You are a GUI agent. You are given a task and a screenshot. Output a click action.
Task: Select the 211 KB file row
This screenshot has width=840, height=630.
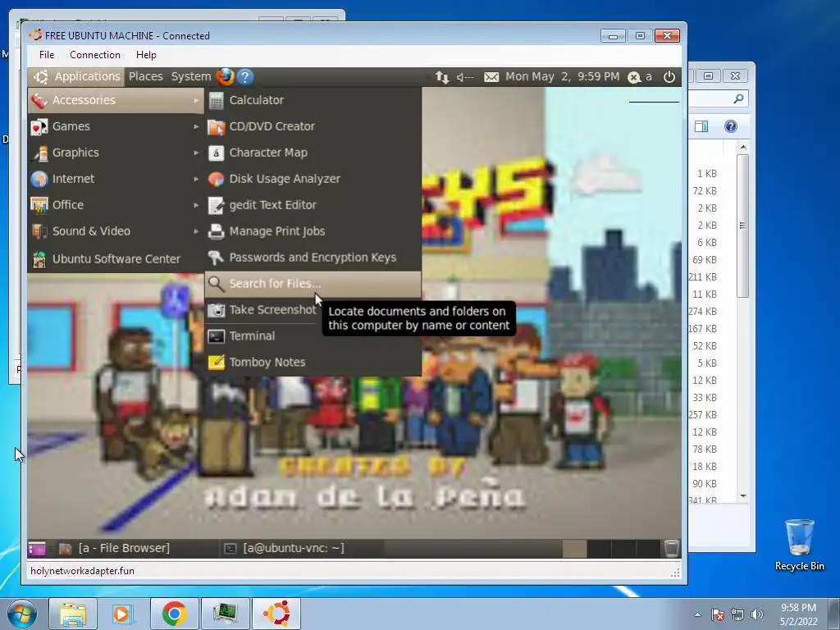pos(703,277)
